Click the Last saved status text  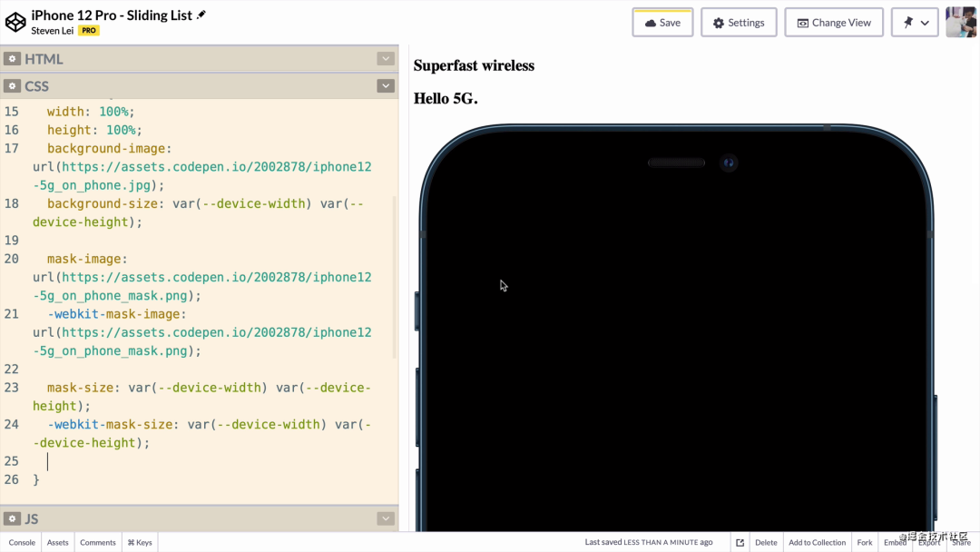pos(649,542)
